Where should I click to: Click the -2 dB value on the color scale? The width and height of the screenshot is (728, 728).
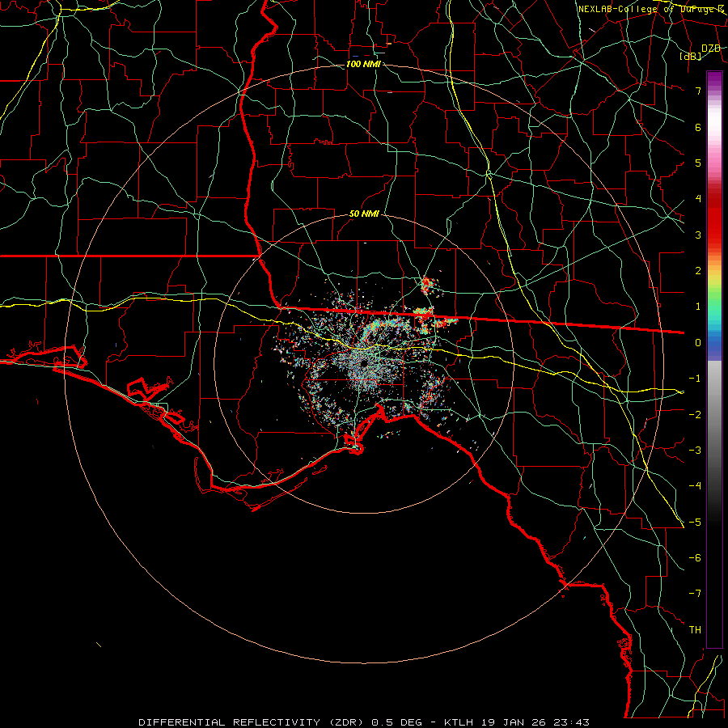(x=695, y=414)
